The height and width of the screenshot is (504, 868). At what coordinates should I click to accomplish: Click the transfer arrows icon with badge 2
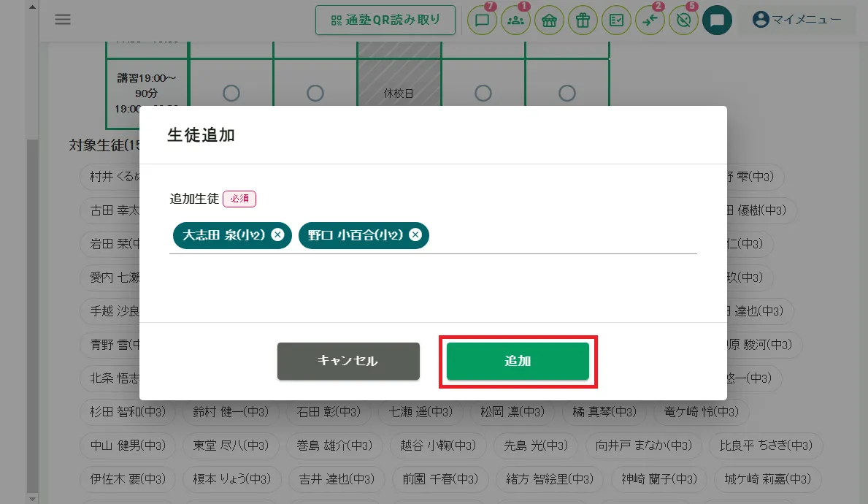tap(650, 20)
